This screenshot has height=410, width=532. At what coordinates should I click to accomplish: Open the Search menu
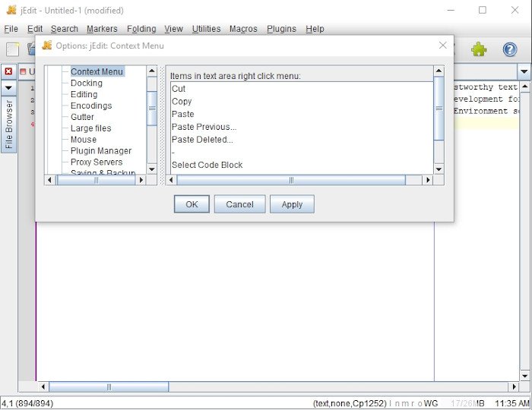click(x=65, y=29)
